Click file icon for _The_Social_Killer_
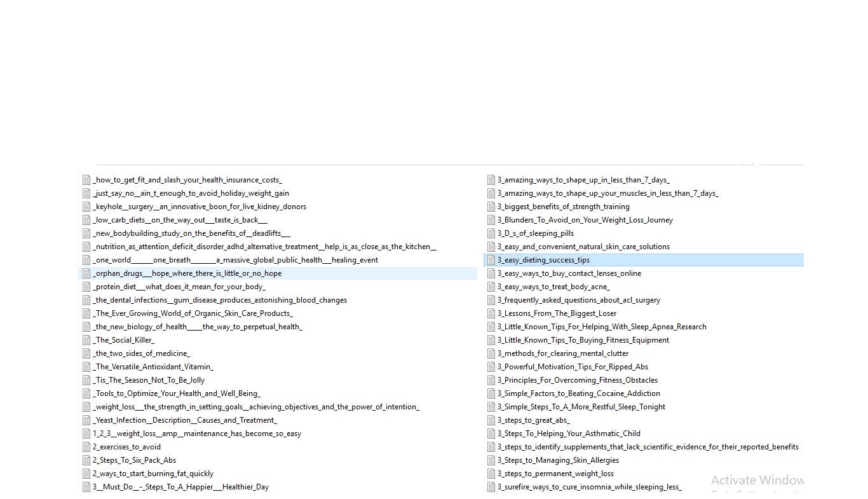 86,340
